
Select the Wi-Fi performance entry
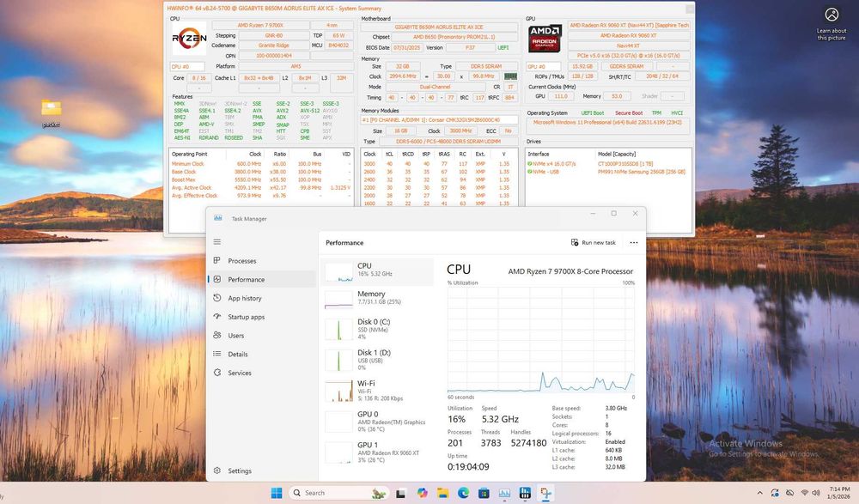pos(377,391)
